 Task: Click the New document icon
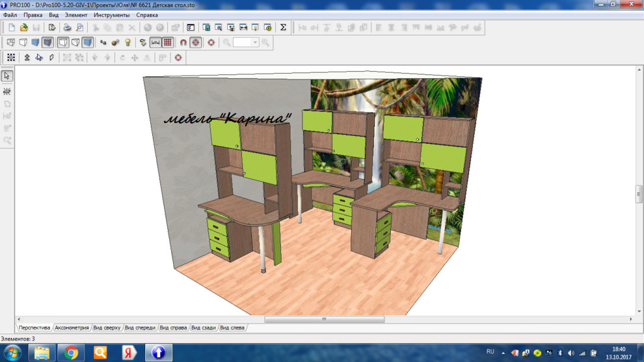point(12,27)
